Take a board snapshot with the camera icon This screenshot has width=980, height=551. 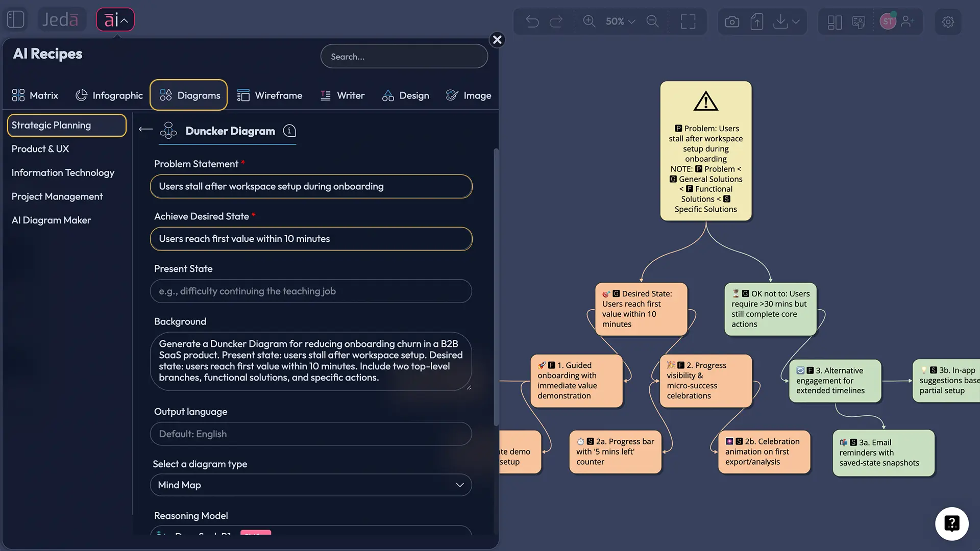pos(732,21)
